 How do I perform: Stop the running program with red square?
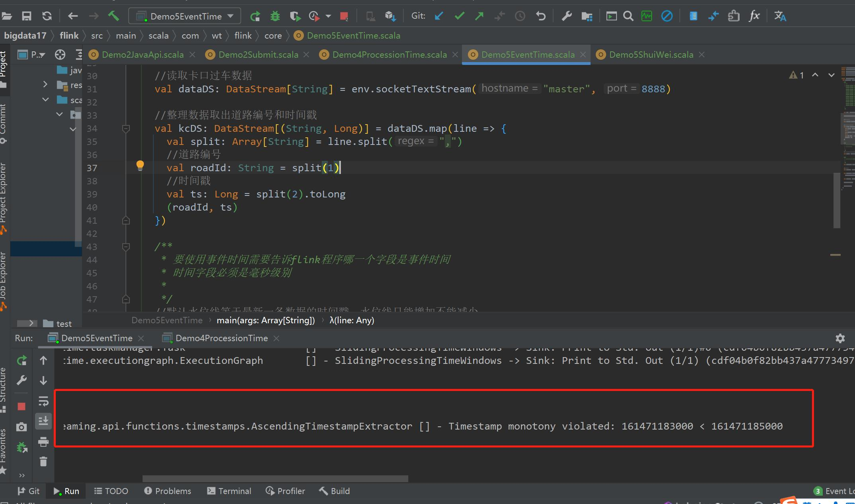344,16
